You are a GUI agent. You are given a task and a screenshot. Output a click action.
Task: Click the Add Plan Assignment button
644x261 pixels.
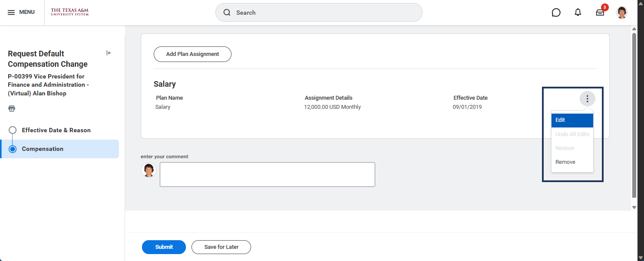[x=192, y=54]
